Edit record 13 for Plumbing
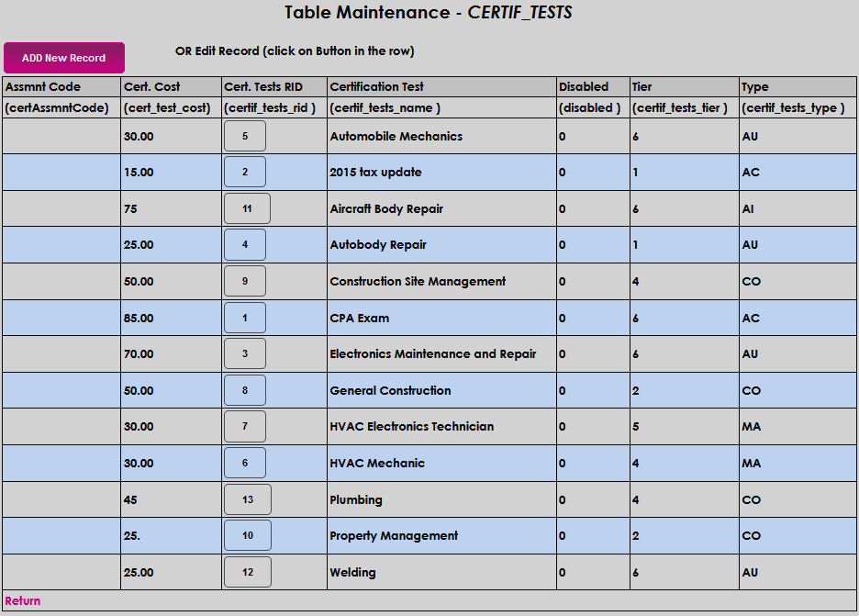Screen dimensions: 859x616 pos(248,499)
